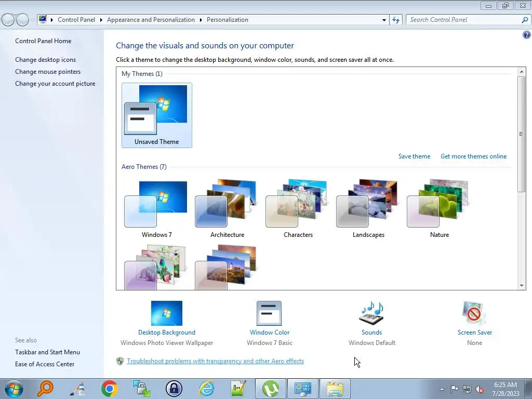The image size is (532, 399).
Task: Choose the Characters theme
Action: (x=298, y=209)
